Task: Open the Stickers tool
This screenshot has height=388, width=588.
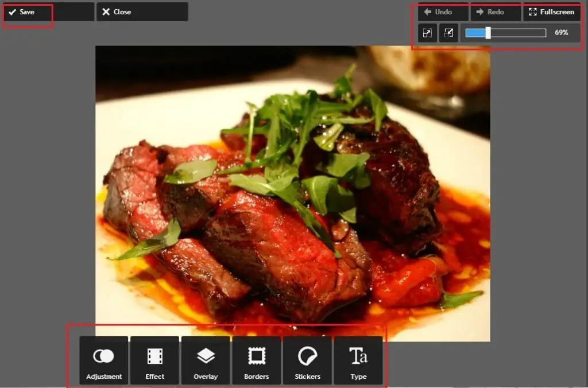Action: point(307,360)
